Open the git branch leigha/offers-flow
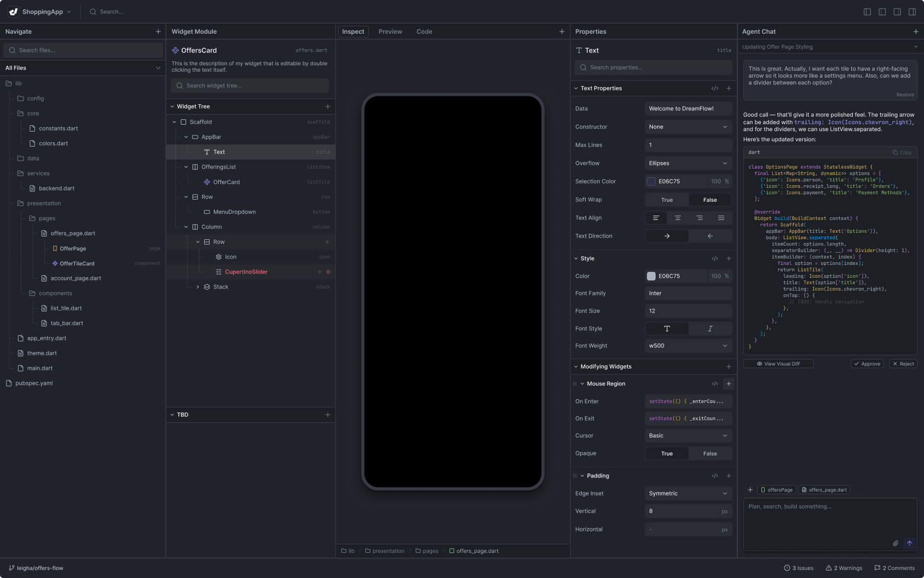This screenshot has height=578, width=924. (36, 568)
